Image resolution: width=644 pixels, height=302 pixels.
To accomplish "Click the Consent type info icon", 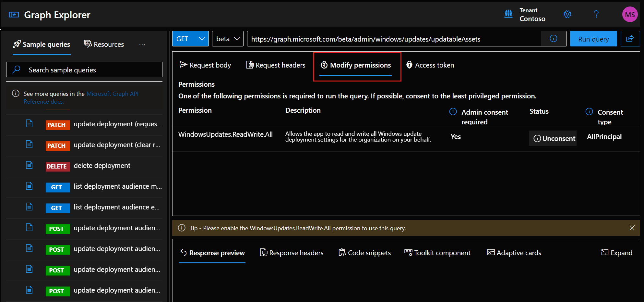I will click(589, 112).
